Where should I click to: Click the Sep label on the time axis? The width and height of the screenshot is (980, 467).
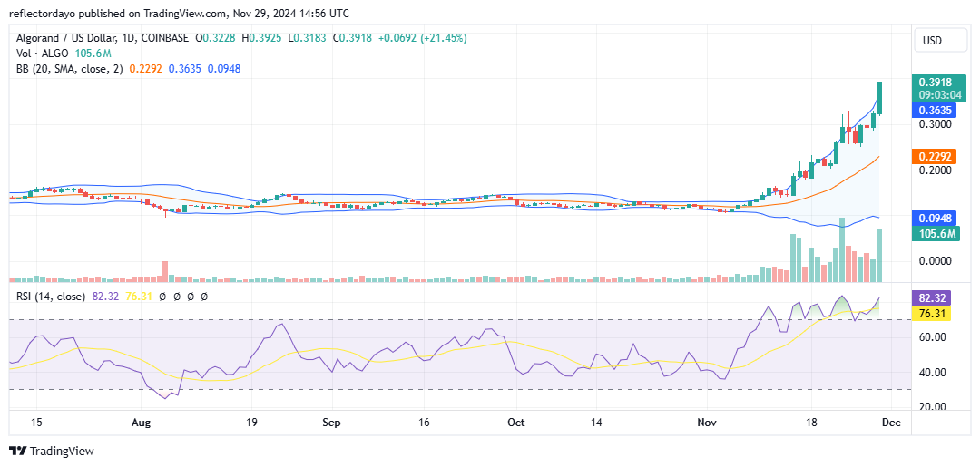[x=331, y=422]
